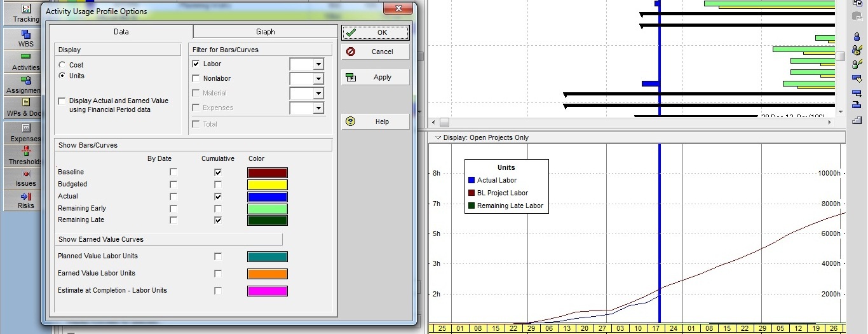Open the Material filter dropdown
This screenshot has height=334, width=868.
pyautogui.click(x=318, y=94)
